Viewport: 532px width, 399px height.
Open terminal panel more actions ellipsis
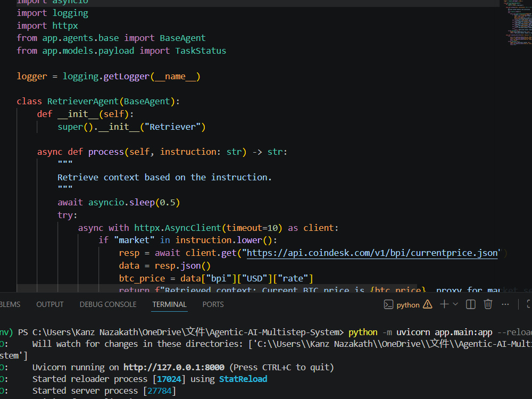coord(505,304)
